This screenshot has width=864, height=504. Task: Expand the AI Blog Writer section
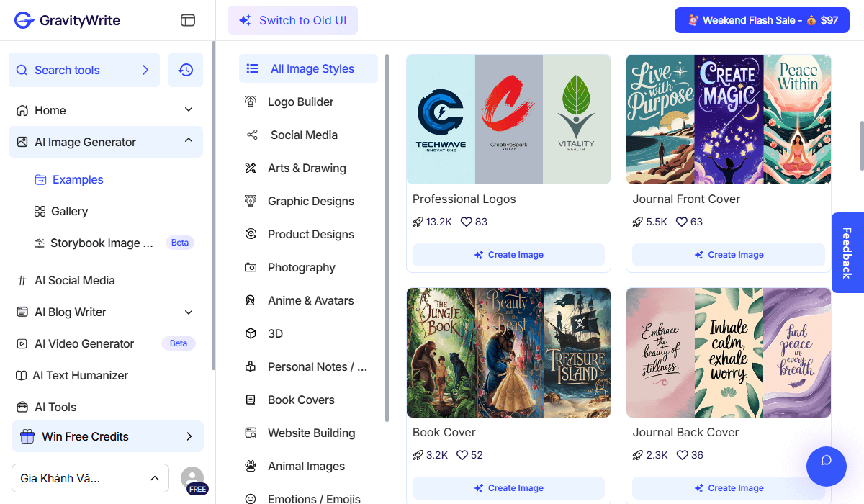pyautogui.click(x=189, y=312)
